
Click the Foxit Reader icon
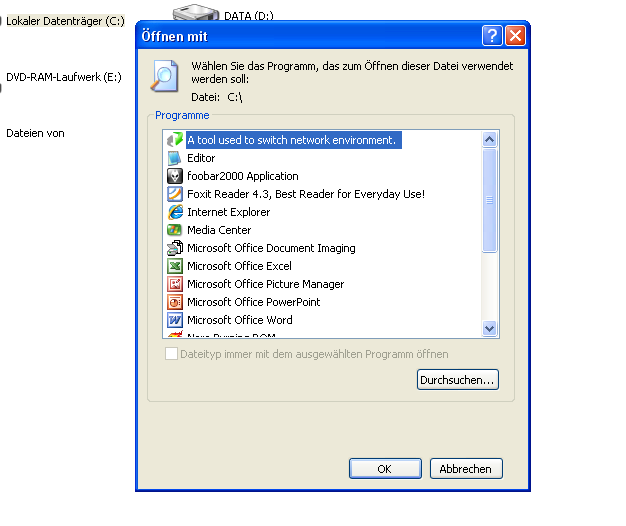point(174,194)
